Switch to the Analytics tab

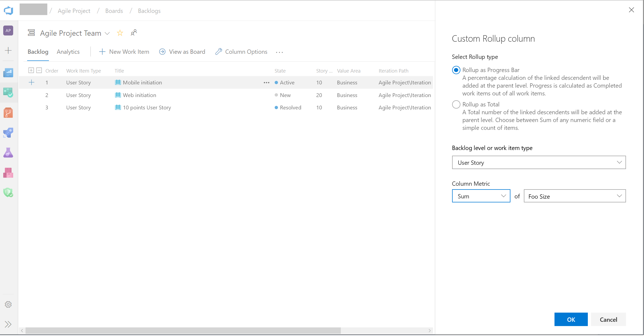(x=68, y=52)
